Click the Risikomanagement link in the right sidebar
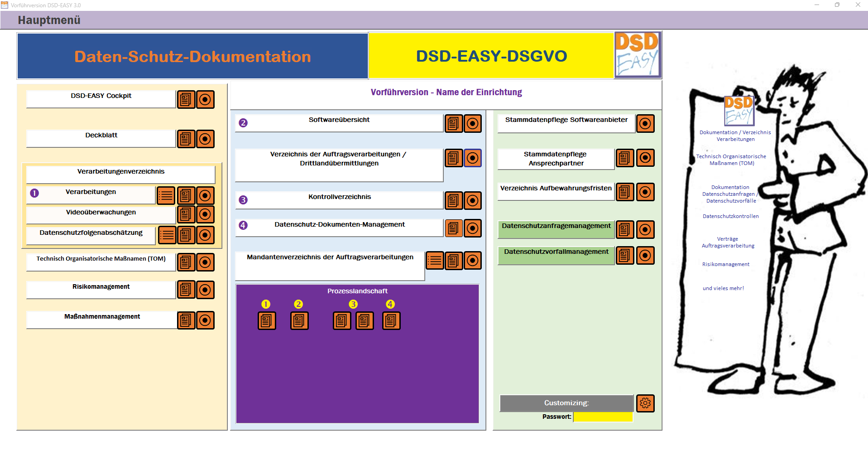 (x=725, y=264)
